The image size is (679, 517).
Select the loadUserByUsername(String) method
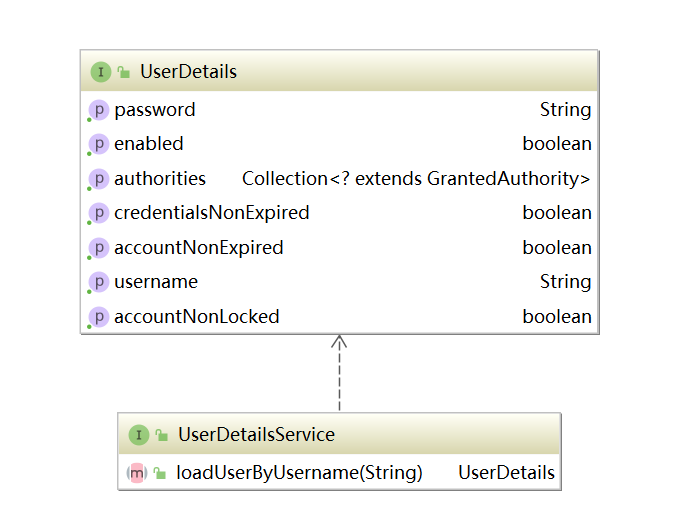tap(299, 473)
